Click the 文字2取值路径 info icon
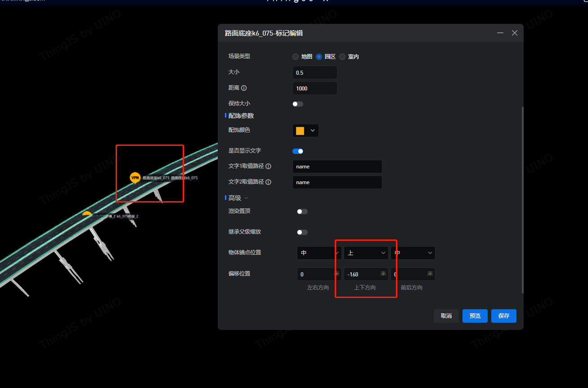The width and height of the screenshot is (588, 388). point(269,182)
